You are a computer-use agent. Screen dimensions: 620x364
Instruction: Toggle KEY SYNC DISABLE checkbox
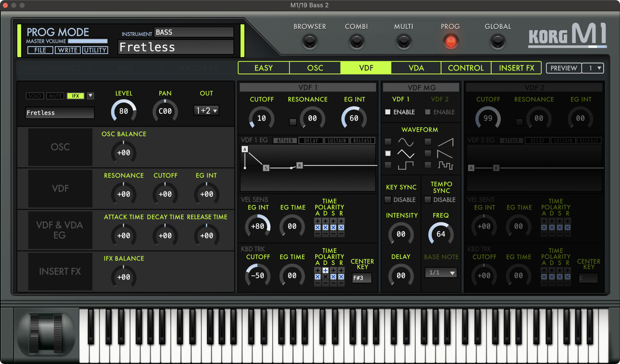(387, 199)
